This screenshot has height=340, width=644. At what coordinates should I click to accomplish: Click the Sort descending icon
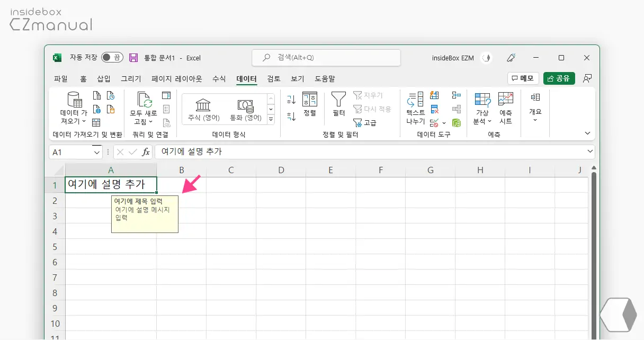291,116
